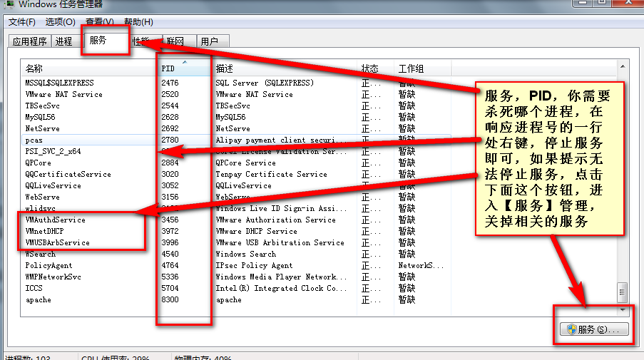This screenshot has width=644, height=360.
Task: Click the VMware DHCP Service description
Action: coord(256,231)
